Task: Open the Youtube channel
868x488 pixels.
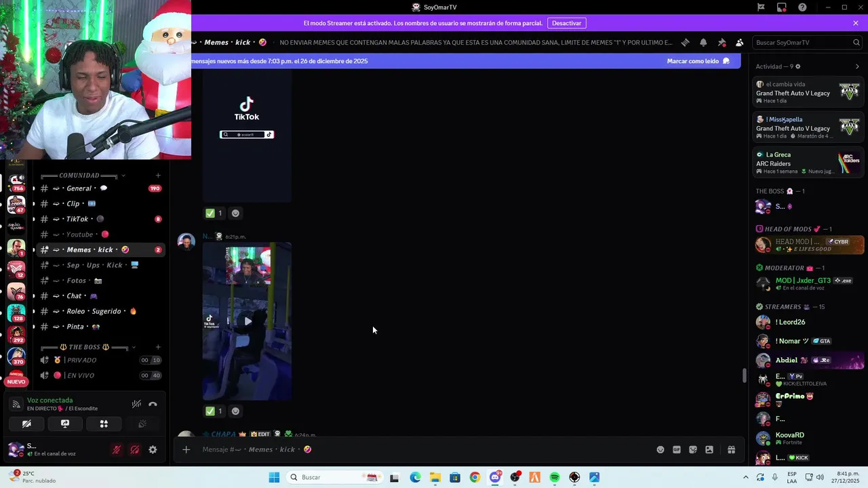Action: click(100, 235)
